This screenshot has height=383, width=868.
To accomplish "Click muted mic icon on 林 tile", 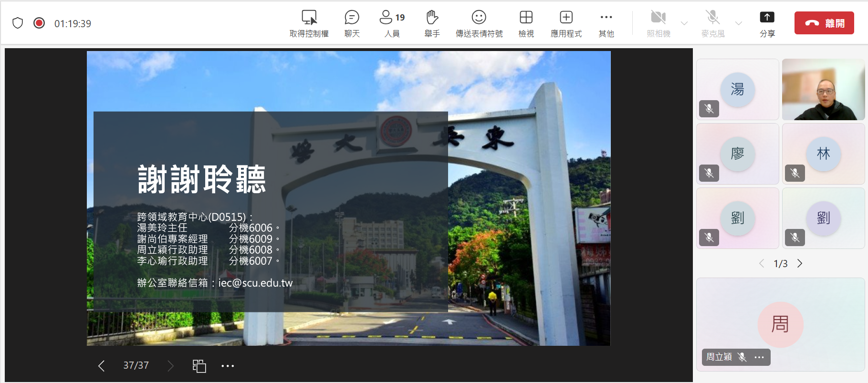I will (x=795, y=173).
